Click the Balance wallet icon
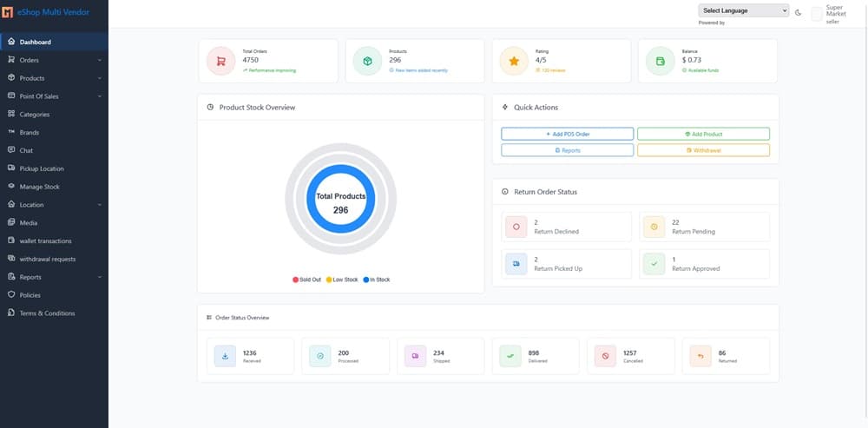 point(660,62)
